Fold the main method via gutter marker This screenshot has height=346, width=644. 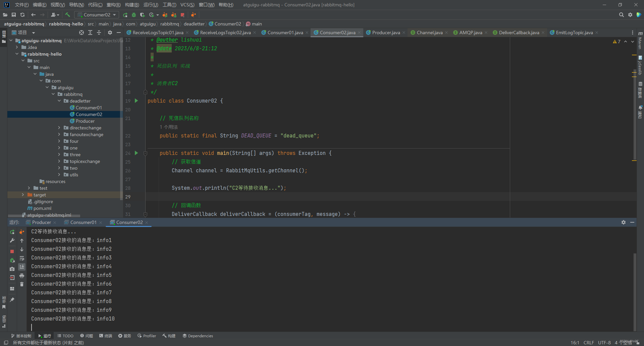[x=145, y=153]
